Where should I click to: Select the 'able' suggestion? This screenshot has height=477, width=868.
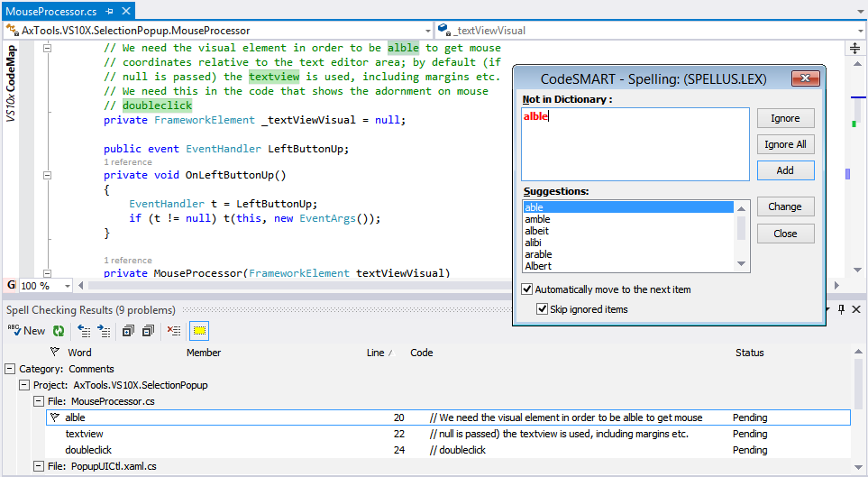click(628, 207)
